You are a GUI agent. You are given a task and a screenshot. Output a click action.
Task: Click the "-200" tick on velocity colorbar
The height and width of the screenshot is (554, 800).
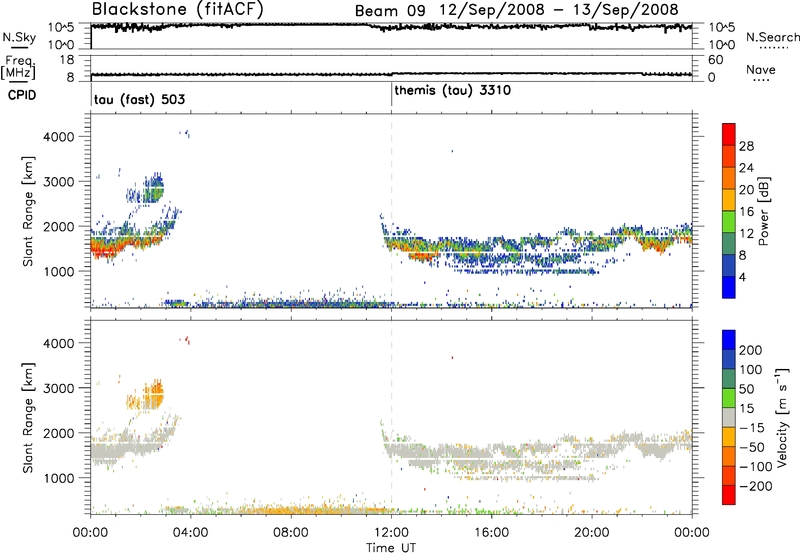[756, 486]
